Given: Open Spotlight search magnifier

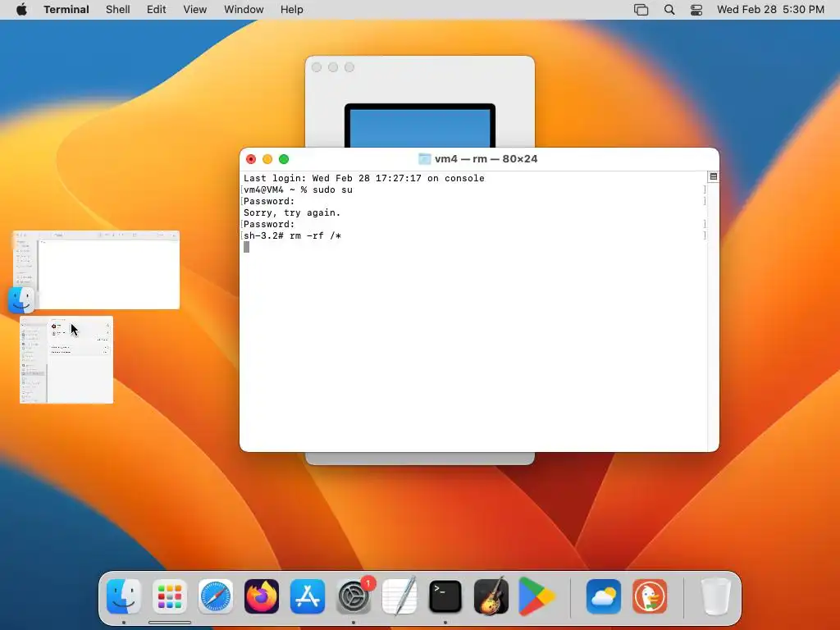Looking at the screenshot, I should coord(669,10).
